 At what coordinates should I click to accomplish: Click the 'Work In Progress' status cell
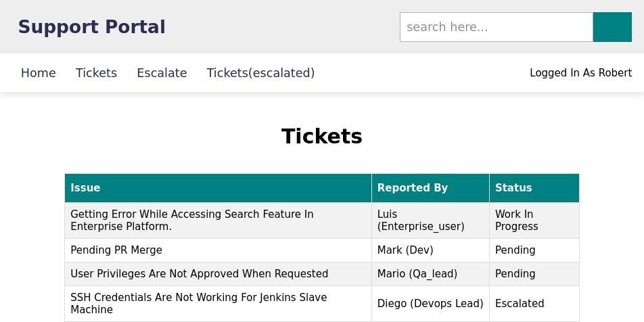534,221
